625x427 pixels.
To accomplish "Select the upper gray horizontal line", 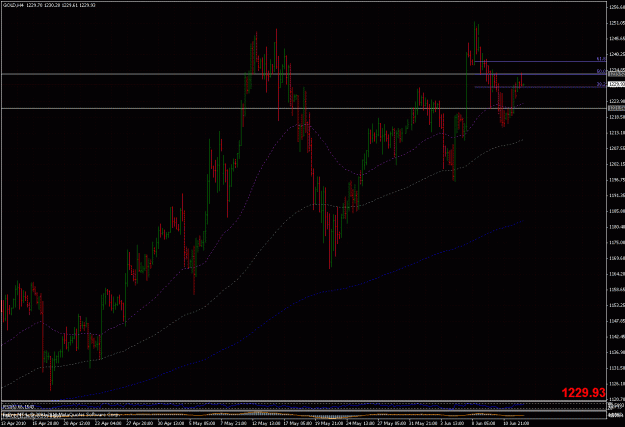I will (304, 74).
